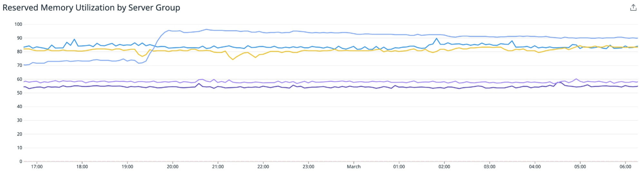This screenshot has height=172, width=644.
Task: Click the 17:00 time axis label
Action: click(37, 167)
